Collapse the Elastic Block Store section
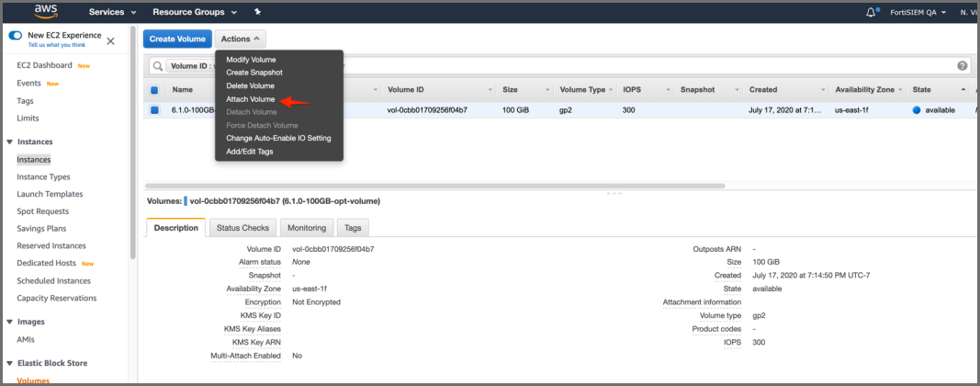 9,363
